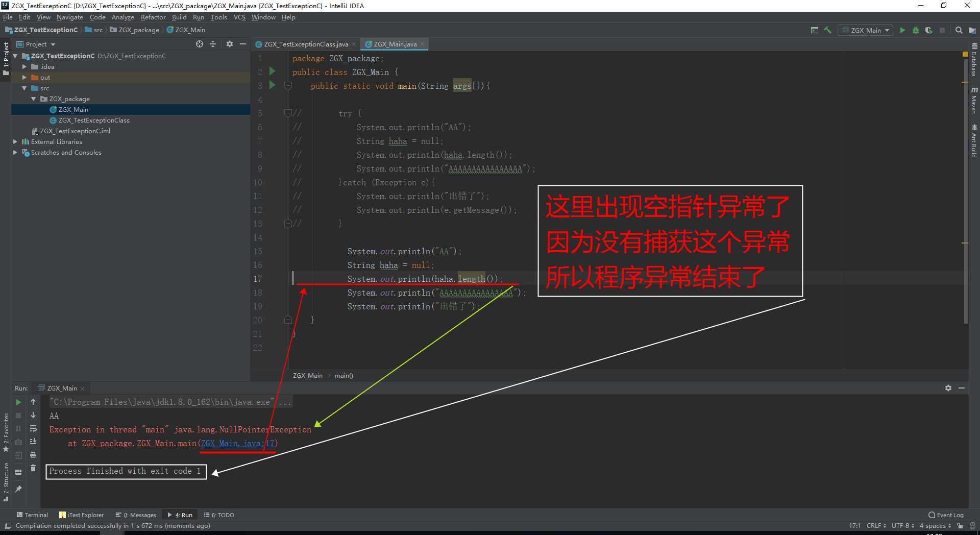This screenshot has height=535, width=980.
Task: Toggle soft-wrap in the Run console
Action: 33,429
